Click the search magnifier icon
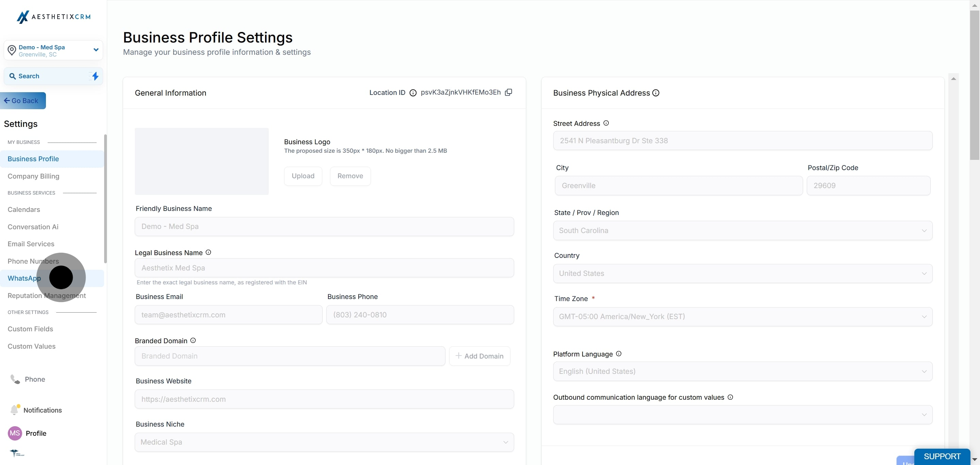This screenshot has height=465, width=980. pos(13,76)
